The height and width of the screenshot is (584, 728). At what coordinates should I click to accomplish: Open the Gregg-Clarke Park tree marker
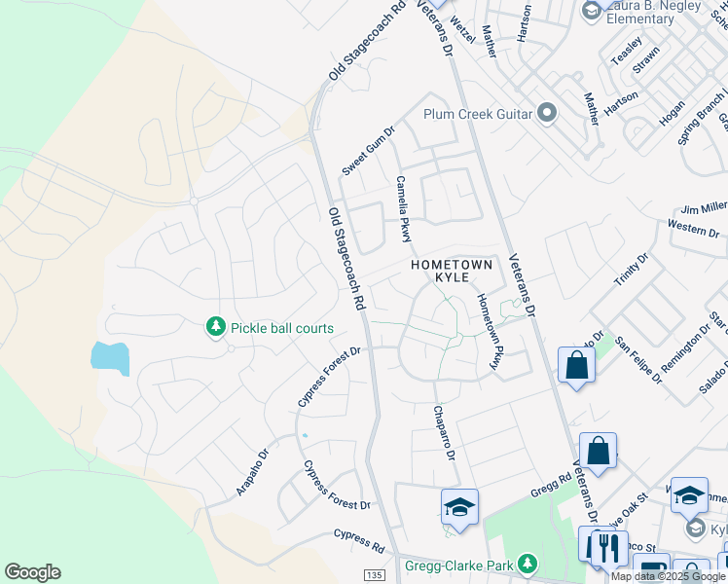point(527,564)
